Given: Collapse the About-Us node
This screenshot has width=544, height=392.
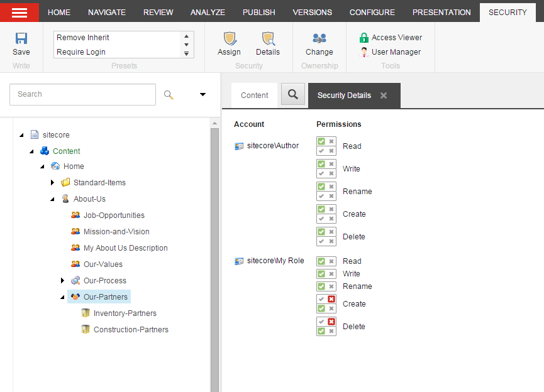Looking at the screenshot, I should pyautogui.click(x=52, y=199).
